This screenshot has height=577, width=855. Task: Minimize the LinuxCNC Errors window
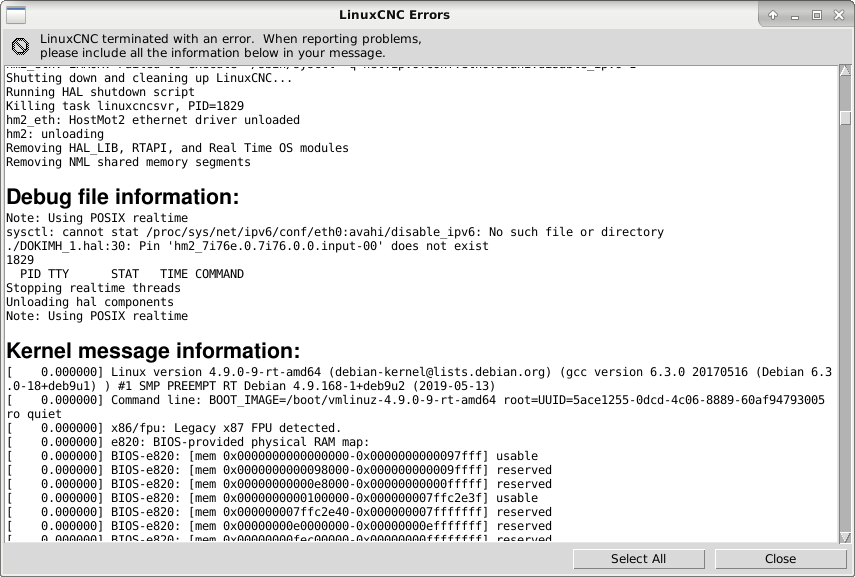pos(794,15)
